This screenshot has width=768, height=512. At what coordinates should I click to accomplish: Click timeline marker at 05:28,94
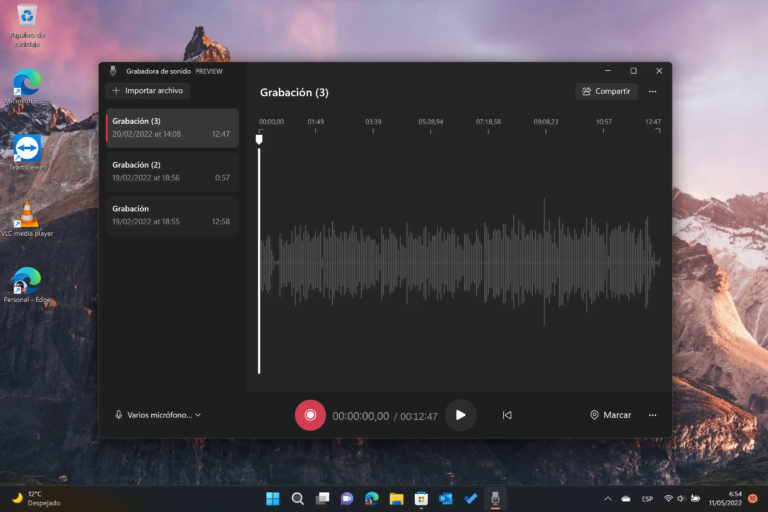click(431, 122)
